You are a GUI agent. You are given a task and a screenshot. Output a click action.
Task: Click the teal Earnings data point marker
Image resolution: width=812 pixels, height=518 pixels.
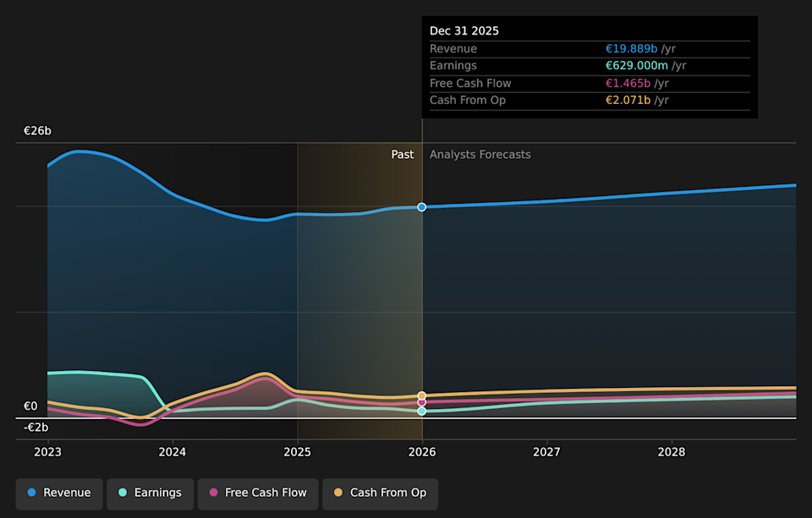tap(422, 411)
